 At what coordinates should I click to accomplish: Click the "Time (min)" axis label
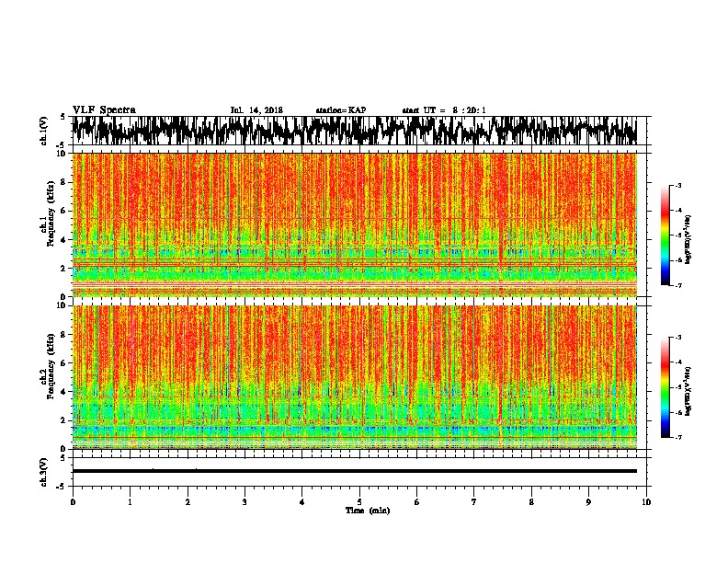point(368,511)
